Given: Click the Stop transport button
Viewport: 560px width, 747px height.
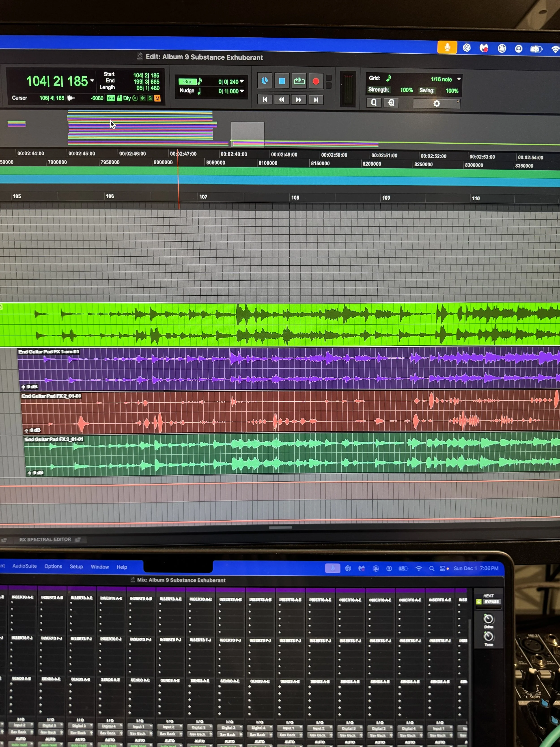Looking at the screenshot, I should coord(282,81).
